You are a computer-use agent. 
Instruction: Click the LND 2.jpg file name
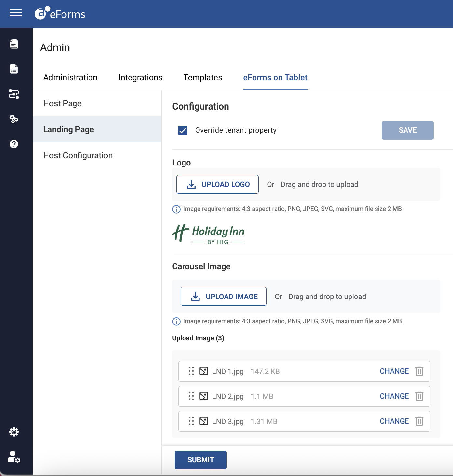[x=228, y=396]
